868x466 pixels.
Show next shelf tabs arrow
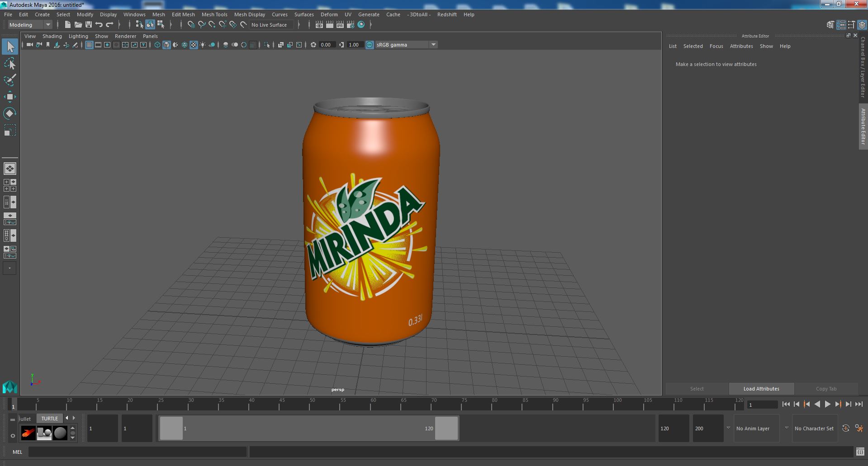(74, 418)
